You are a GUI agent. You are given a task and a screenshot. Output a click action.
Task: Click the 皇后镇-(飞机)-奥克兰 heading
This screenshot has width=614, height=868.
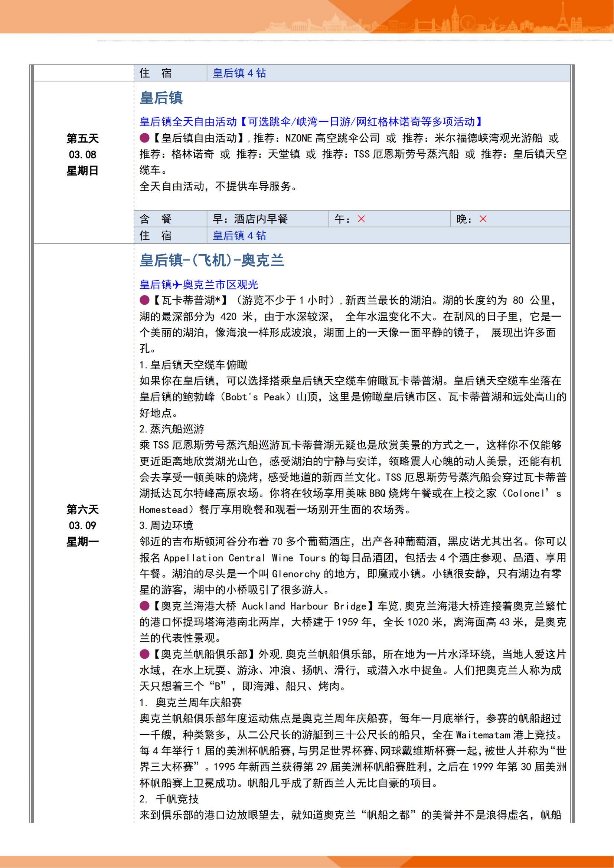(212, 261)
